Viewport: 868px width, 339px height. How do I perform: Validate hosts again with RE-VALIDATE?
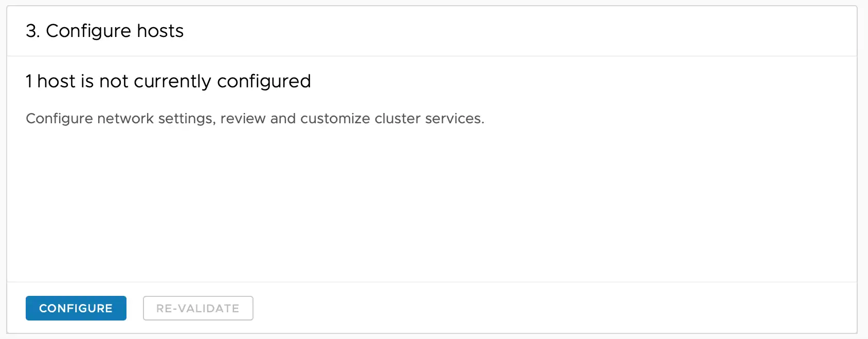click(x=198, y=308)
